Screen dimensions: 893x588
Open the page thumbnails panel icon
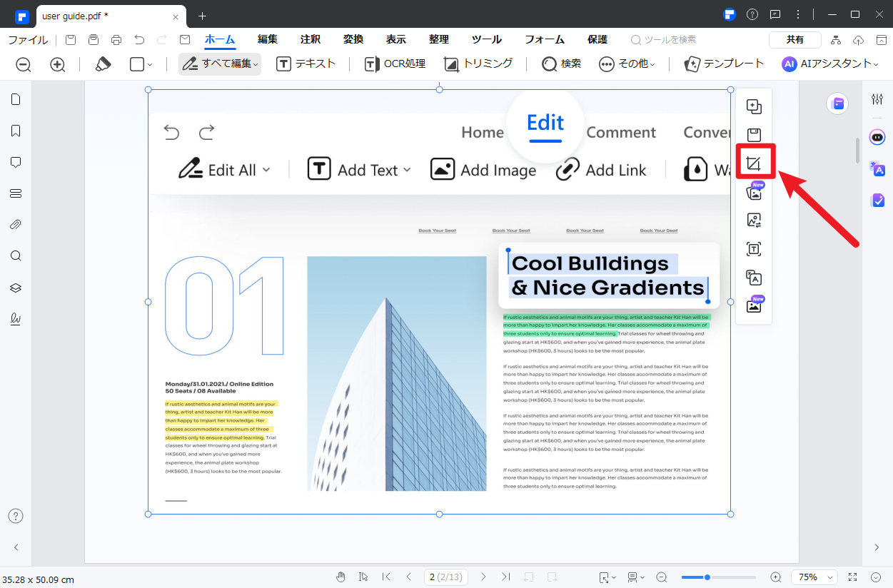tap(16, 99)
